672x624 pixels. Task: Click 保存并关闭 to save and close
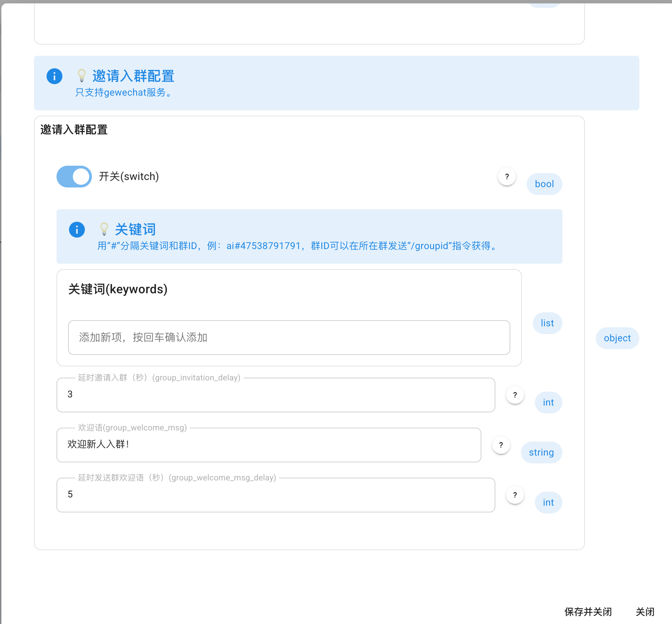(588, 612)
